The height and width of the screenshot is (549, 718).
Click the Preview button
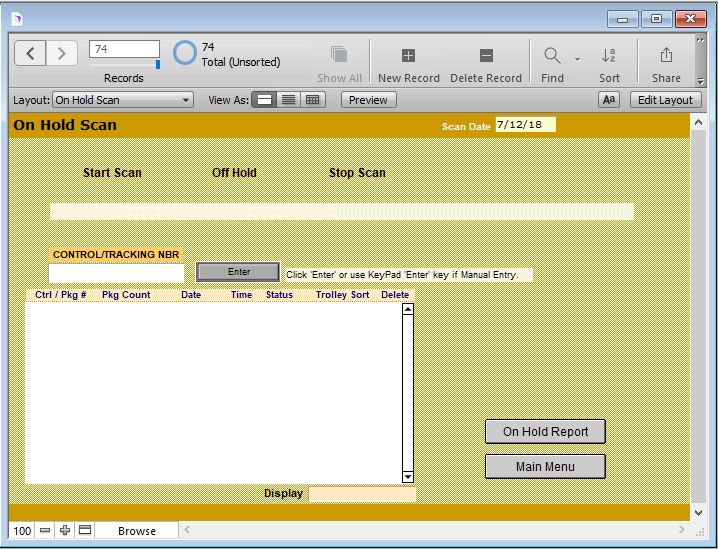click(368, 100)
